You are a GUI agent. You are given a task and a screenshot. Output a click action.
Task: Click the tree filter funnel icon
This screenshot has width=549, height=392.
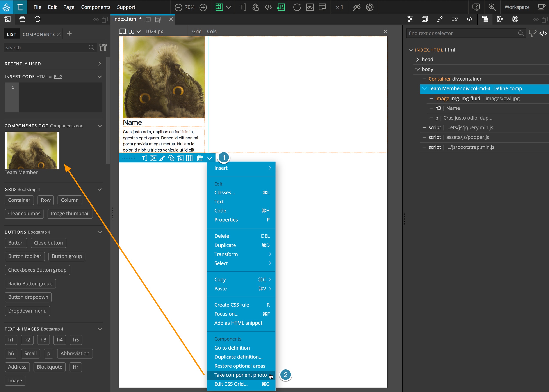(533, 33)
